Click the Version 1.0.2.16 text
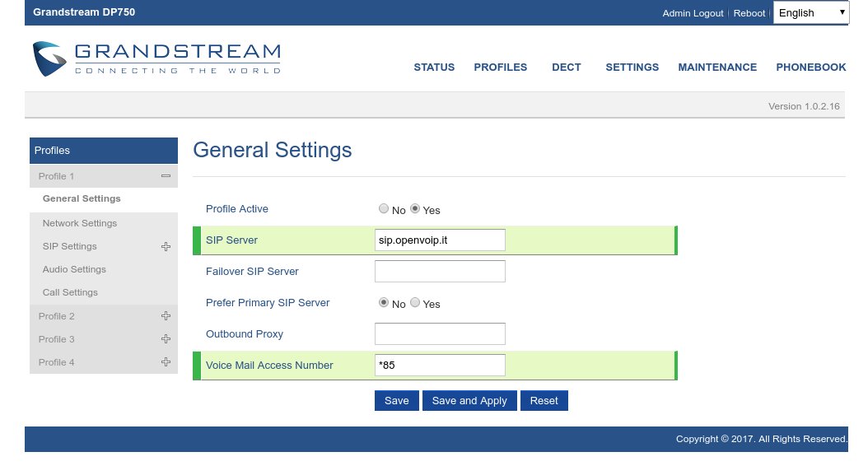 [804, 106]
